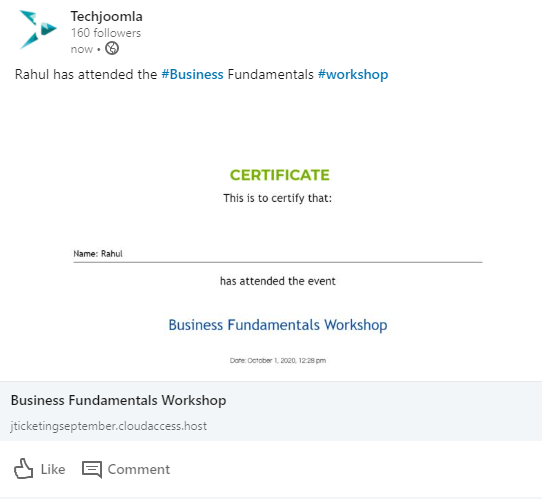Open the jticketingseptember.cloudaccess.host domain link
This screenshot has height=499, width=542.
[109, 426]
